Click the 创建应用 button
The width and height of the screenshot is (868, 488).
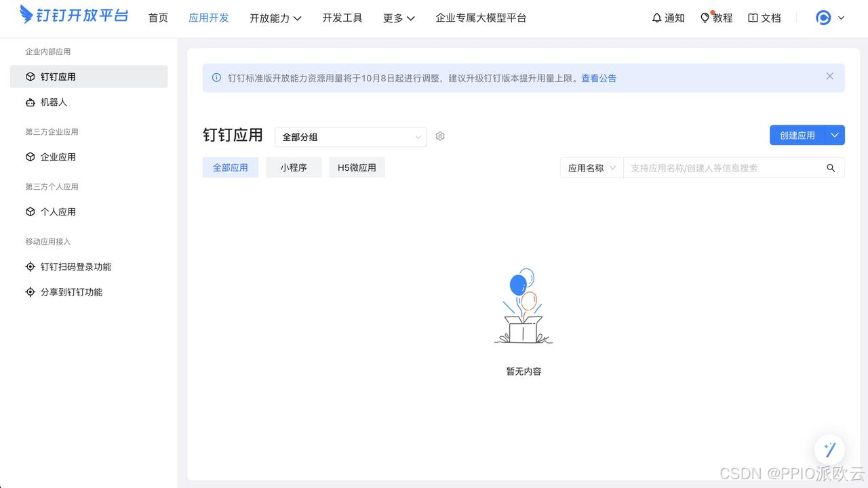pyautogui.click(x=797, y=135)
